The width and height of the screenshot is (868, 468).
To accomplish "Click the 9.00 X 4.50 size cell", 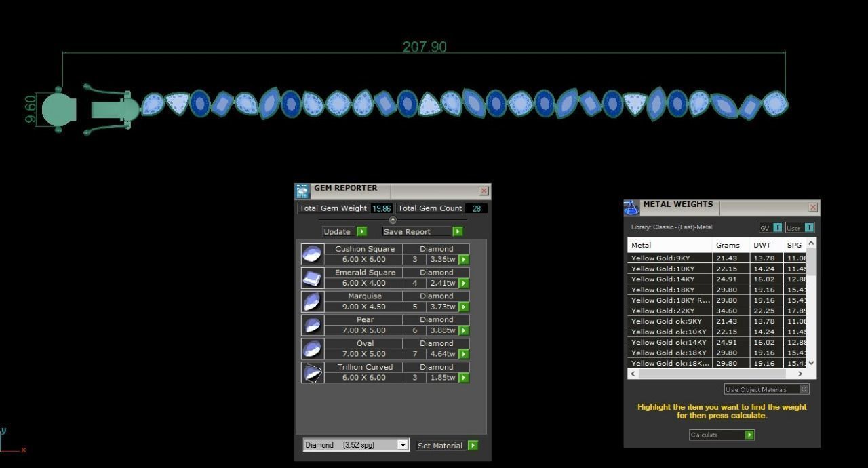I will coord(364,307).
